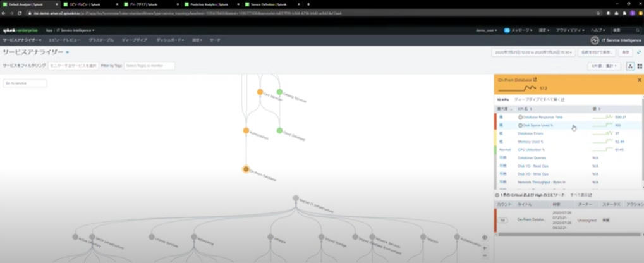Viewport: 644px width, 263px height.
Task: Click the 保存 save button
Action: [x=625, y=52]
